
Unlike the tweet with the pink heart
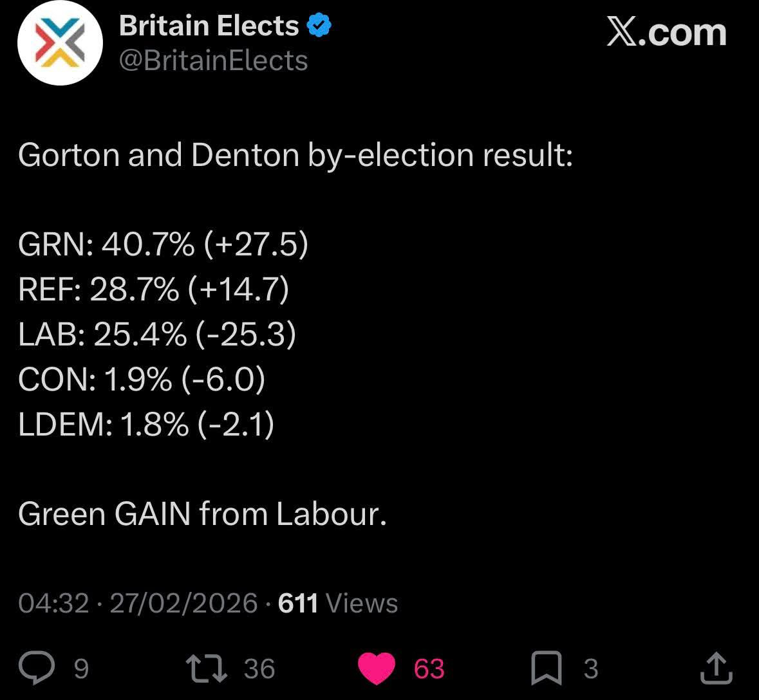coord(376,668)
